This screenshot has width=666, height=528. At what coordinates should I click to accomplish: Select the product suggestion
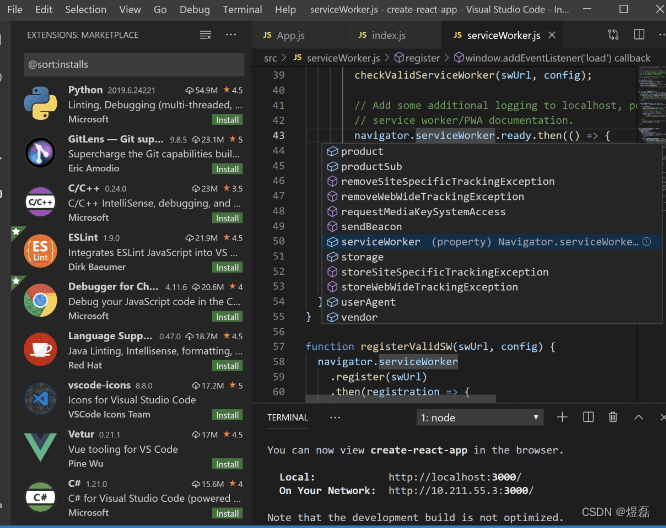(x=492, y=151)
